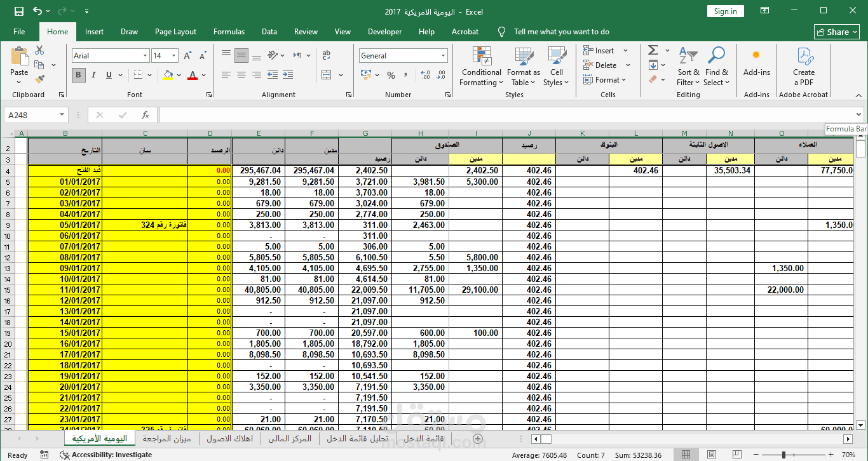This screenshot has height=461, width=868.
Task: Apply Percent Style number format
Action: [391, 75]
